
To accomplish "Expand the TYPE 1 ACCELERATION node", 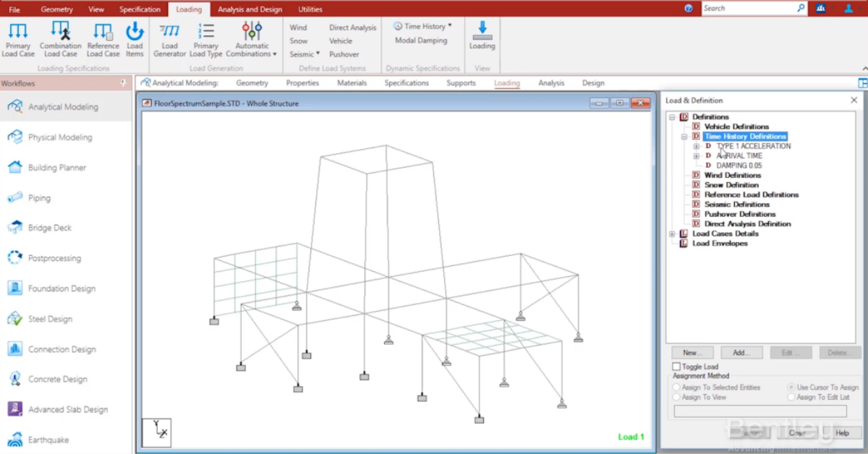I will click(x=697, y=146).
